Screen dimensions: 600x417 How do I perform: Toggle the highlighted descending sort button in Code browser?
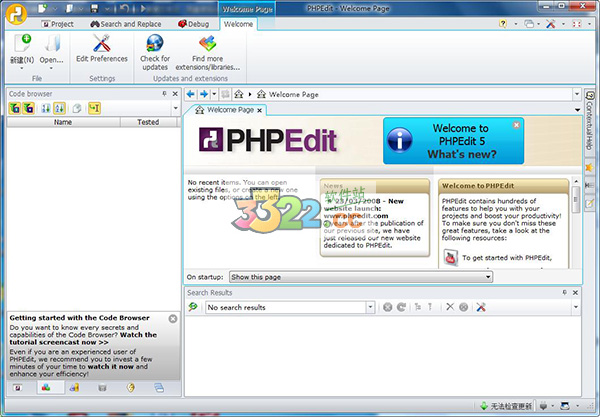[59, 108]
